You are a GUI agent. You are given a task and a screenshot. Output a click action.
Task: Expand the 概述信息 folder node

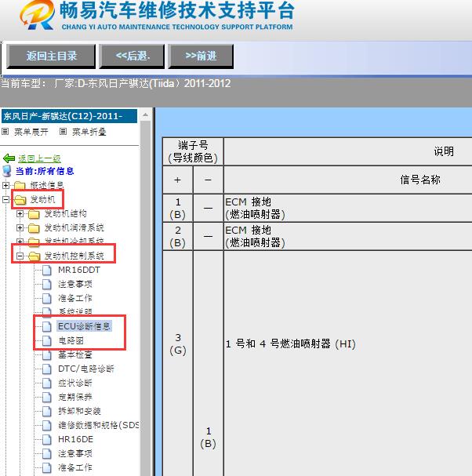coord(5,185)
